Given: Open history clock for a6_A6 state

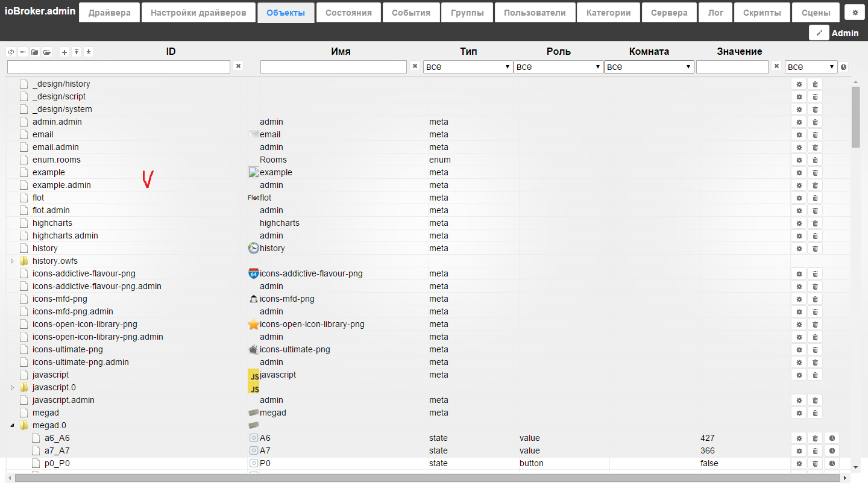Looking at the screenshot, I should 832,438.
